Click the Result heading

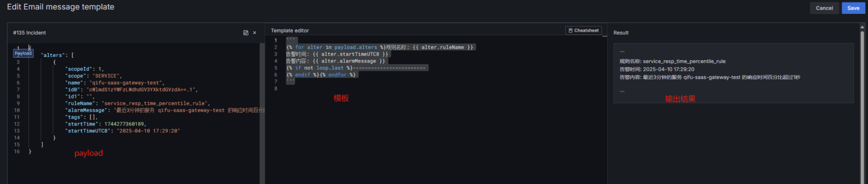(621, 33)
